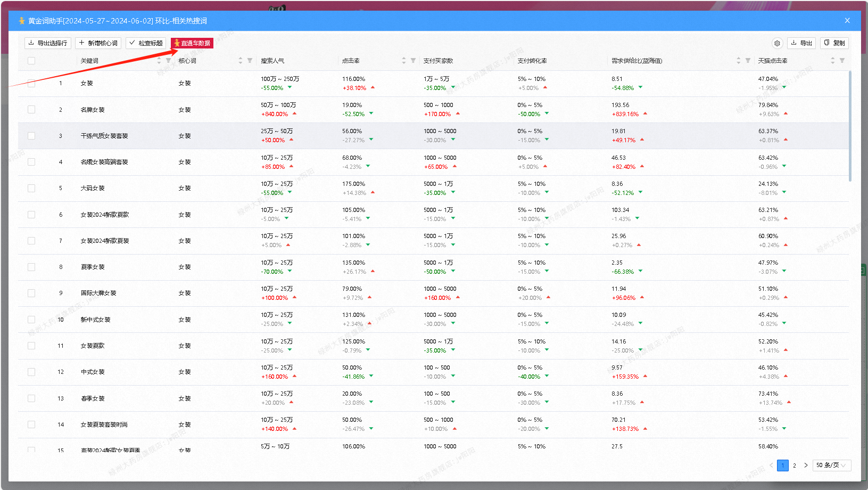Open the 50 条/页 page size dropdown
The image size is (868, 490).
pos(832,465)
